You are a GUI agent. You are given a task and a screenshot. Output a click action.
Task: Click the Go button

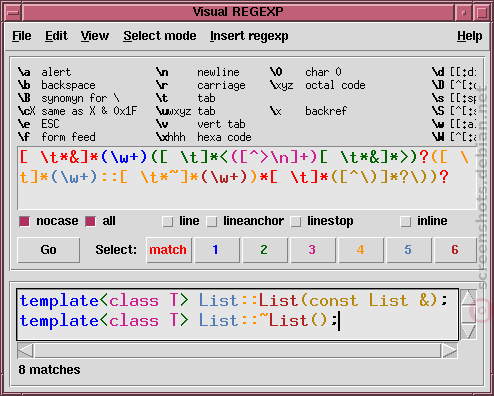(49, 250)
